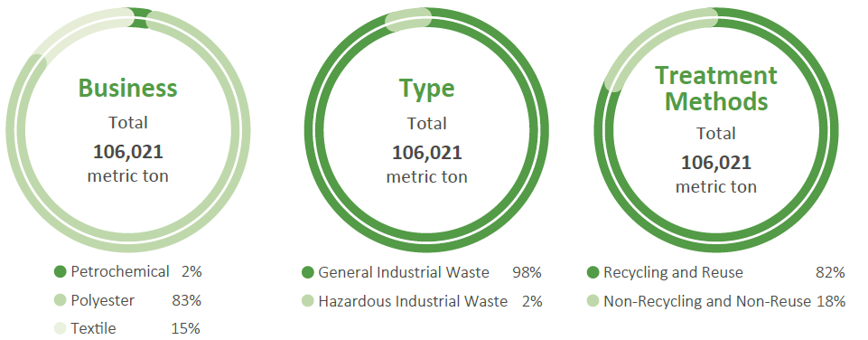868x340 pixels.
Task: Select the Business chart title
Action: [x=128, y=88]
